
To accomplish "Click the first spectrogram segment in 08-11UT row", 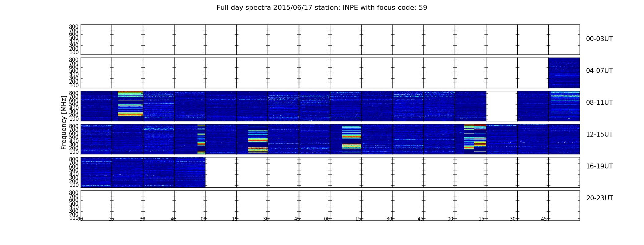I will pyautogui.click(x=96, y=106).
